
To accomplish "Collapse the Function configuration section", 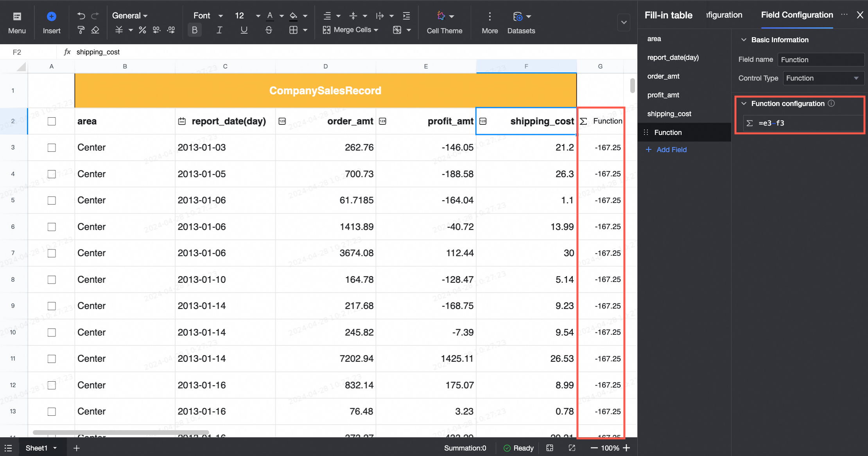I will pos(744,104).
